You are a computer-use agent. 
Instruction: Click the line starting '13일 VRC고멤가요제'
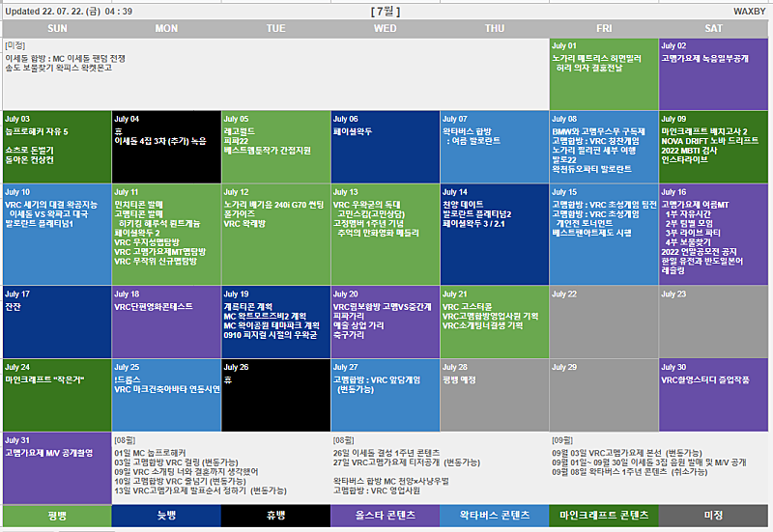200,490
